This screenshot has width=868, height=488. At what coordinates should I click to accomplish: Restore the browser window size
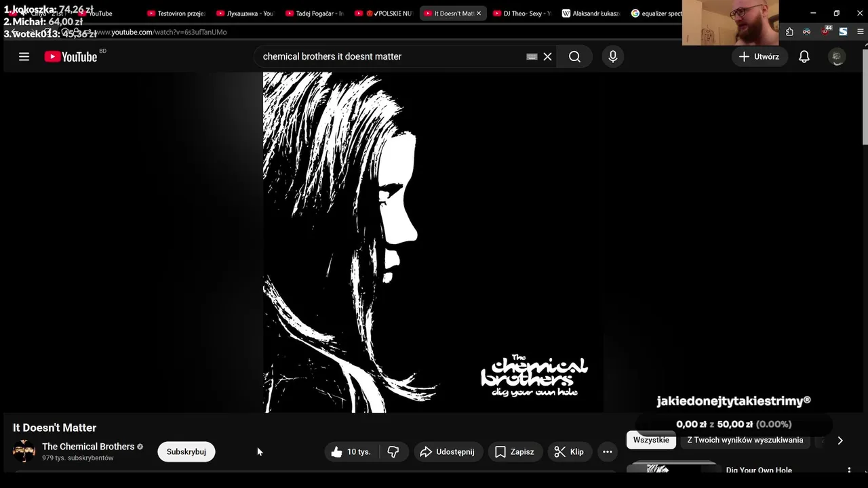pos(836,13)
